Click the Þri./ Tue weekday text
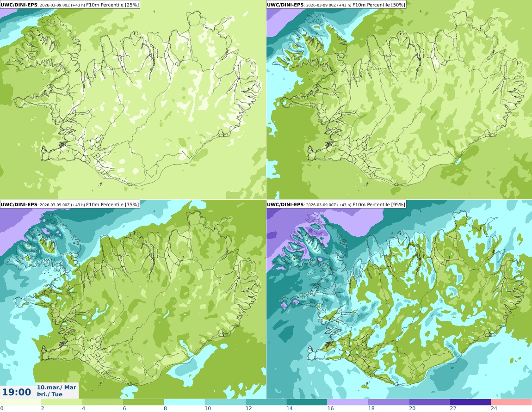This screenshot has height=412, width=532. tap(49, 394)
